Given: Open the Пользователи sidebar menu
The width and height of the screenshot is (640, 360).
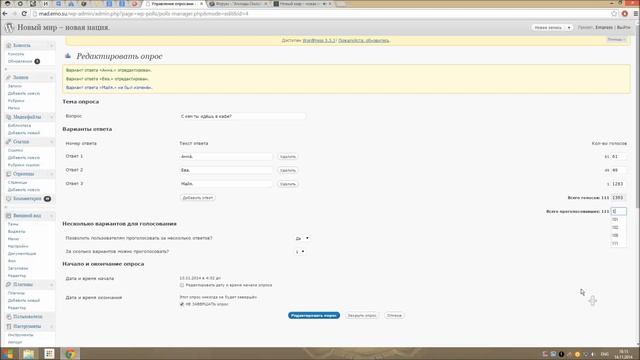Looking at the screenshot, I should [x=27, y=317].
